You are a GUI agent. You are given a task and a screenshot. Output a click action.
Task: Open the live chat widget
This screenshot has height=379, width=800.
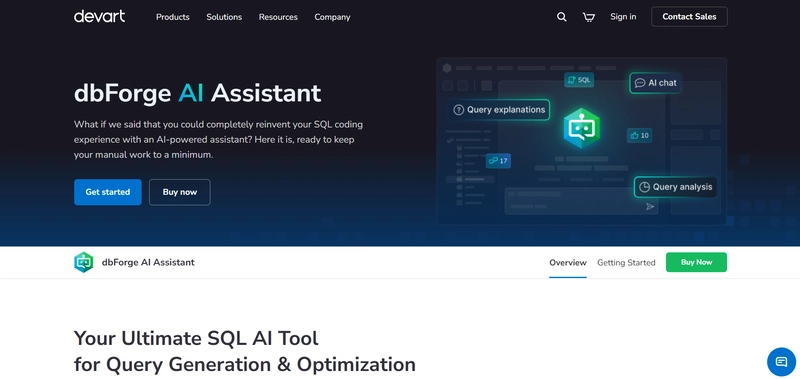click(781, 362)
